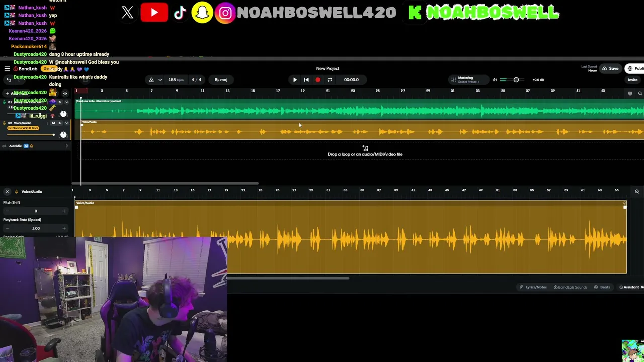Open the Assistant tab
Screen dimensions: 644x362
pyautogui.click(x=629, y=287)
